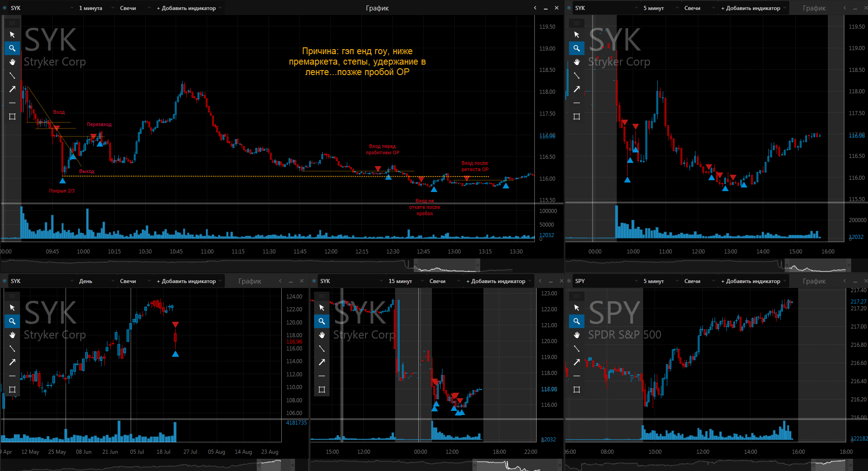Viewport: 868px width, 471px height.
Task: Click '+ Добавить индикатор' in top-right SYK 5-minute panel
Action: (753, 8)
